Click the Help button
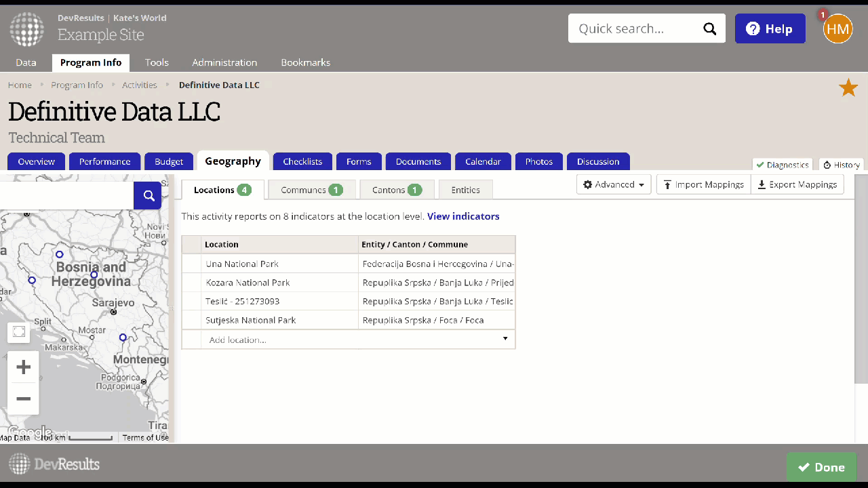 (x=770, y=28)
